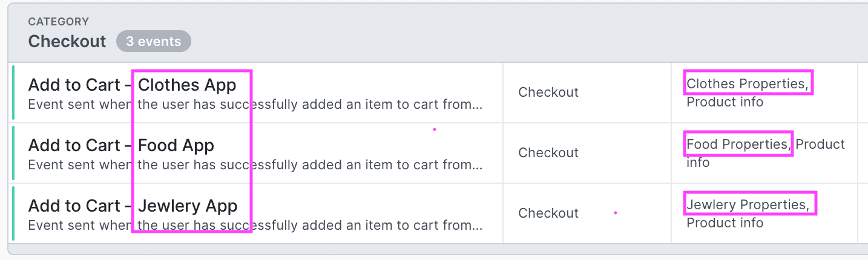Open the Add to Cart – Food App event
868x260 pixels.
tap(121, 146)
